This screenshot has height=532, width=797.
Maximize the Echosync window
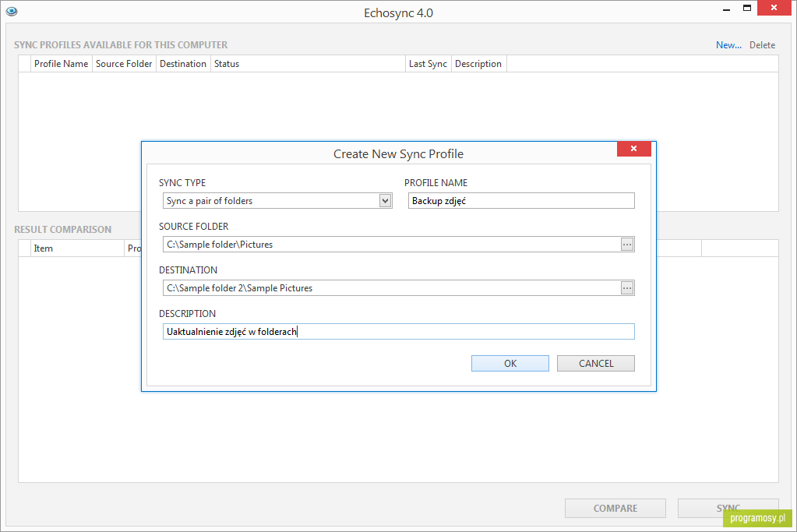[x=746, y=8]
